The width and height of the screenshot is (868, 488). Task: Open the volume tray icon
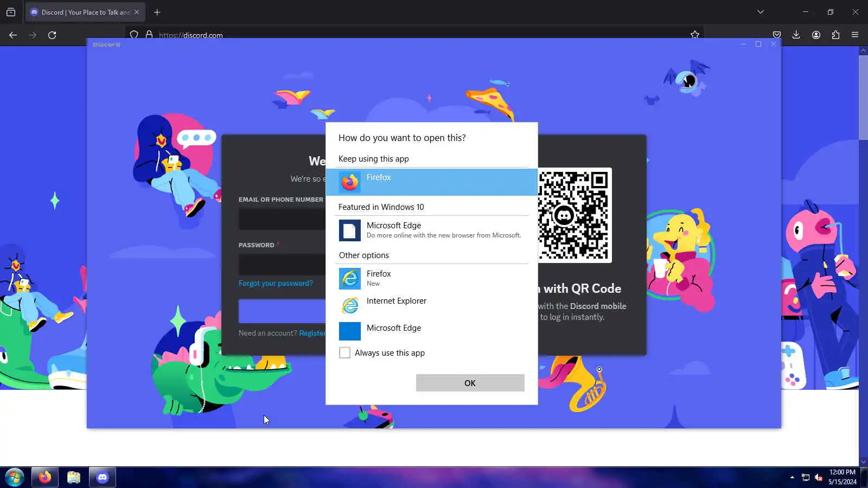click(819, 478)
